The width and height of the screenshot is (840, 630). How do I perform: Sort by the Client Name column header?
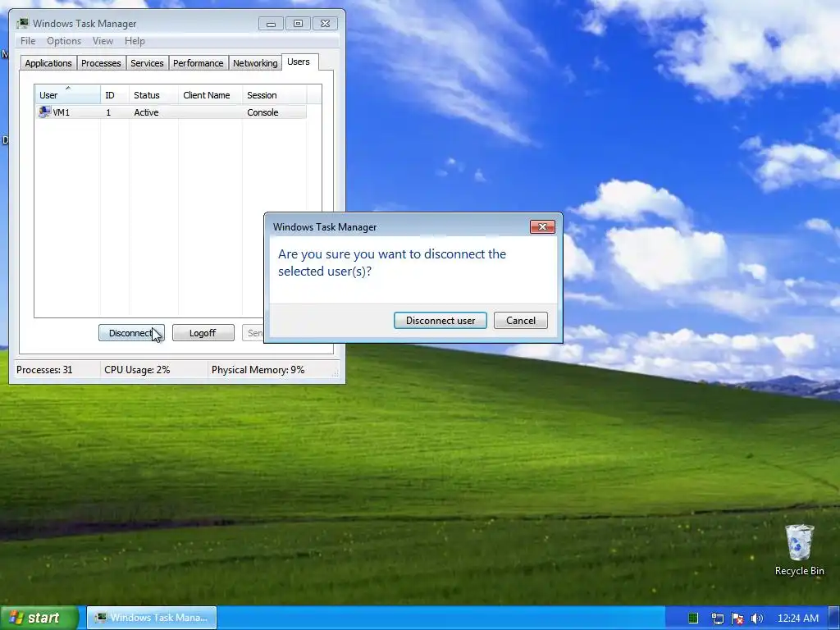(210, 95)
